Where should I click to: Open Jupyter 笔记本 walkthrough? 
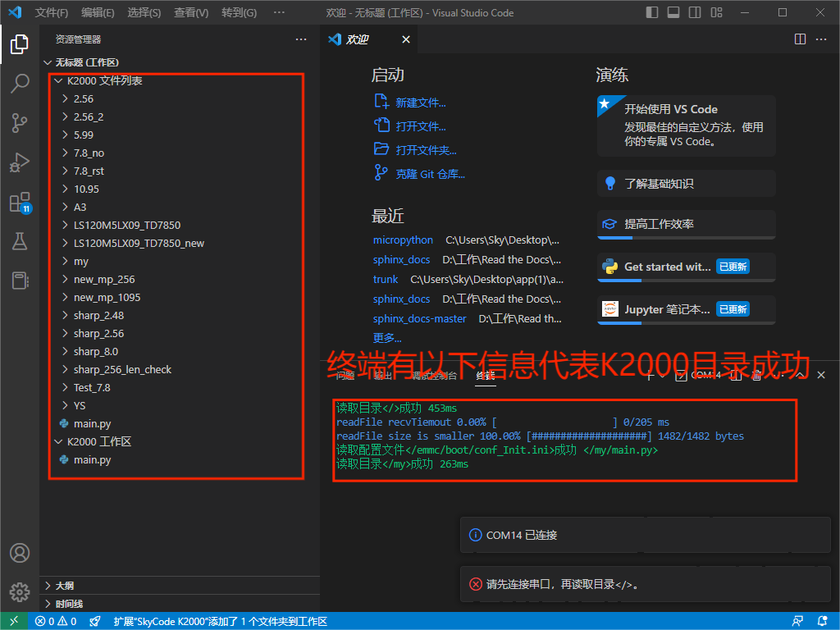pyautogui.click(x=687, y=309)
